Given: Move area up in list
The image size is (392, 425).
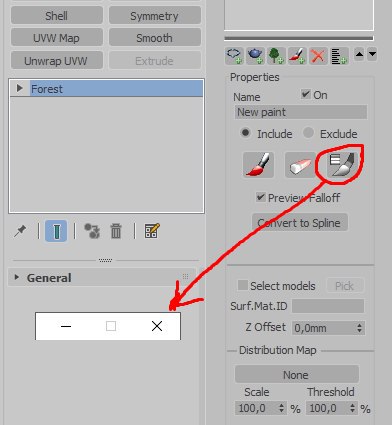Looking at the screenshot, I should click(x=359, y=54).
